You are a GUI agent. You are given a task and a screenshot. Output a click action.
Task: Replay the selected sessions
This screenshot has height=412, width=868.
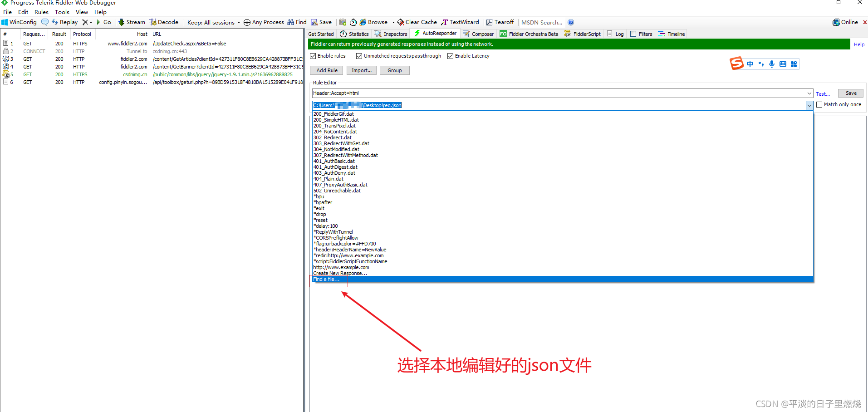click(x=65, y=22)
